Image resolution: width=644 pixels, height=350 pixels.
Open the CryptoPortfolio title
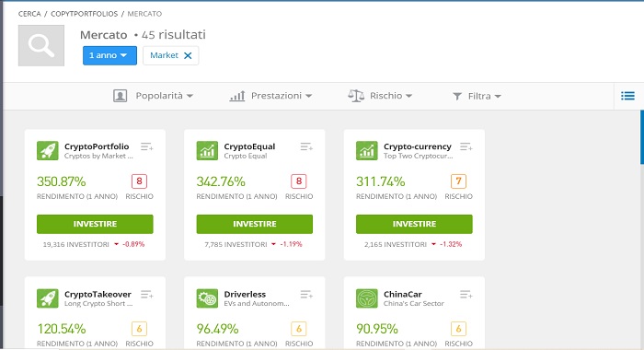(x=97, y=146)
